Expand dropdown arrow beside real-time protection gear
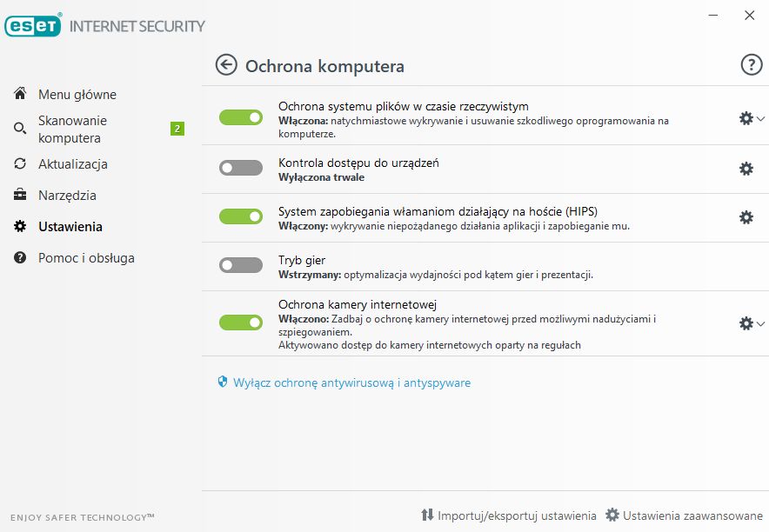The width and height of the screenshot is (769, 532). pos(761,118)
